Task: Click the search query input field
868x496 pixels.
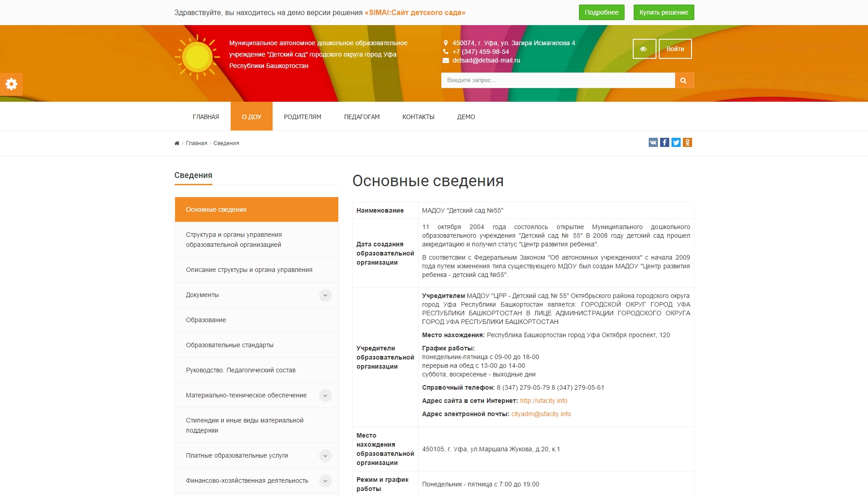Action: tap(558, 80)
